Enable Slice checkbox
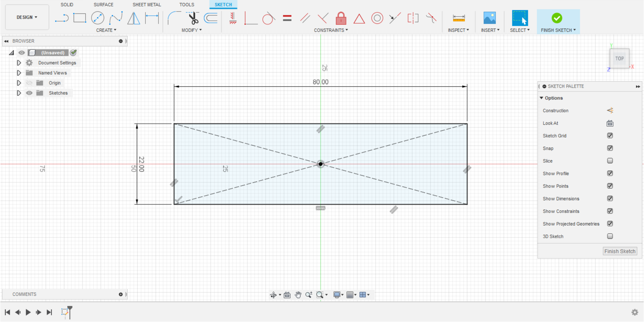The image size is (644, 322). pos(610,161)
